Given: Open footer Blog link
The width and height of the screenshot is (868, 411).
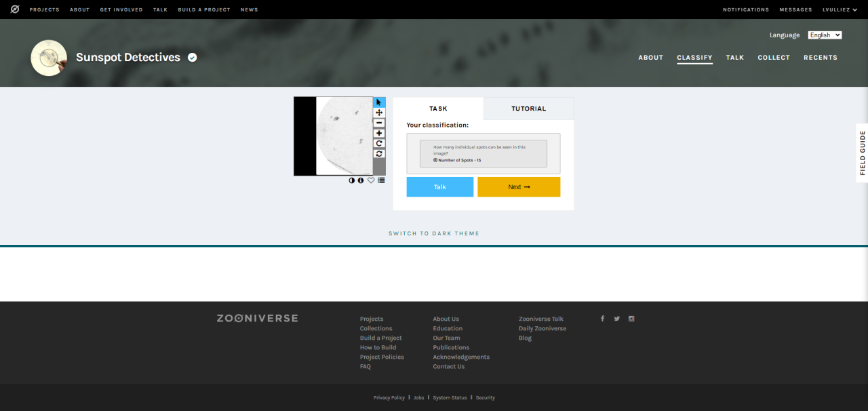Looking at the screenshot, I should (526, 338).
